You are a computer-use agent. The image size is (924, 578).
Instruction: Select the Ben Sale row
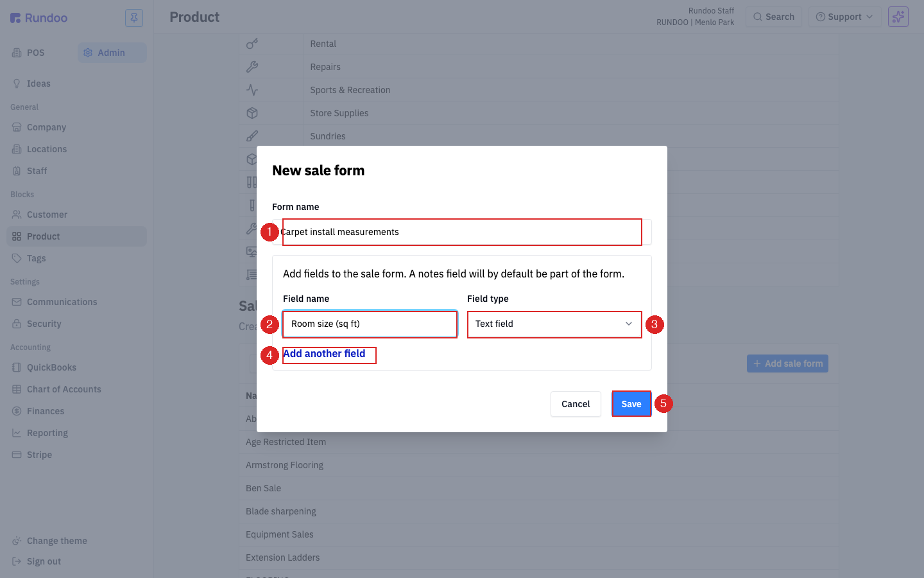(538, 488)
